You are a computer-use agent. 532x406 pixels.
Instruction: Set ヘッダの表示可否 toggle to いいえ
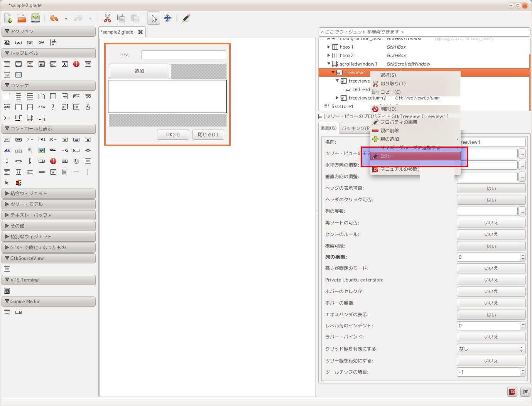[x=490, y=188]
